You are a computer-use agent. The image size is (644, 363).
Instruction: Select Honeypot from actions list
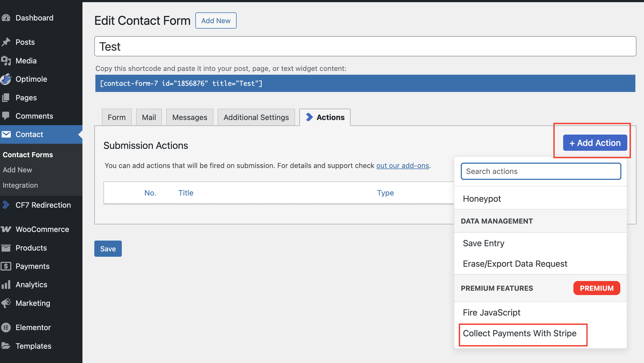482,199
